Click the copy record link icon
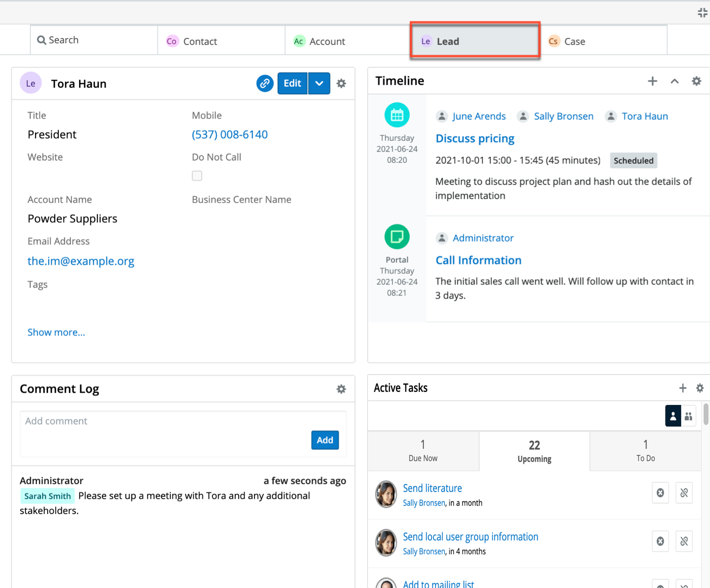This screenshot has height=588, width=710. point(265,84)
